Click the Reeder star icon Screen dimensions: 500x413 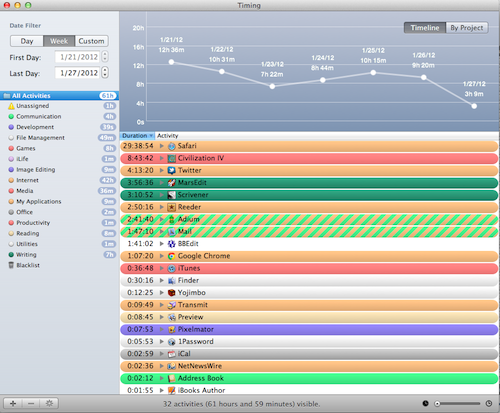coord(172,207)
